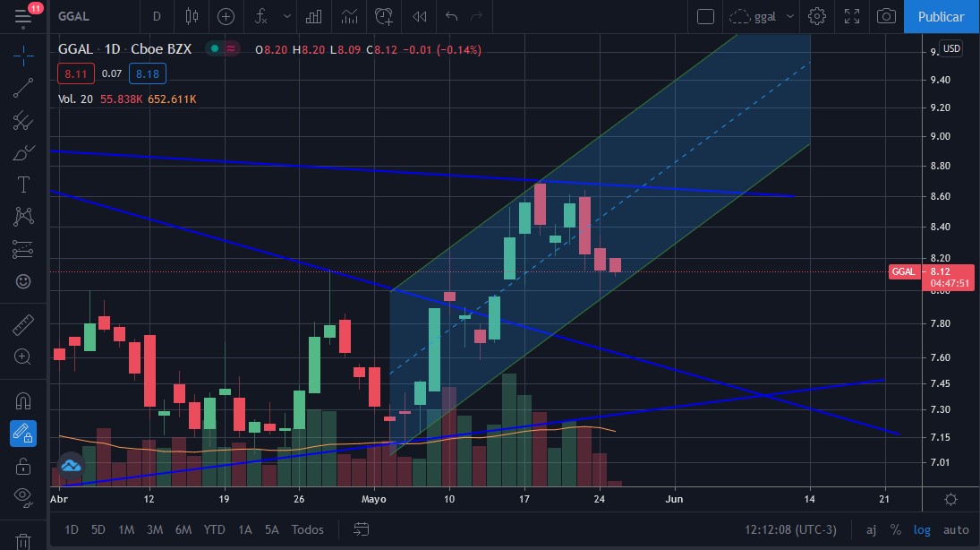
Task: Click the 8.11 sell price button
Action: [75, 73]
